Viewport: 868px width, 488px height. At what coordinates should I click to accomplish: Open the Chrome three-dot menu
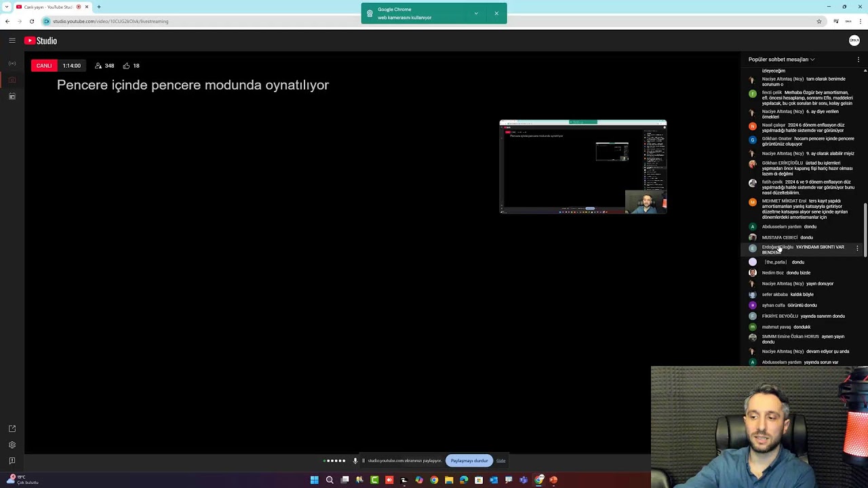click(861, 21)
